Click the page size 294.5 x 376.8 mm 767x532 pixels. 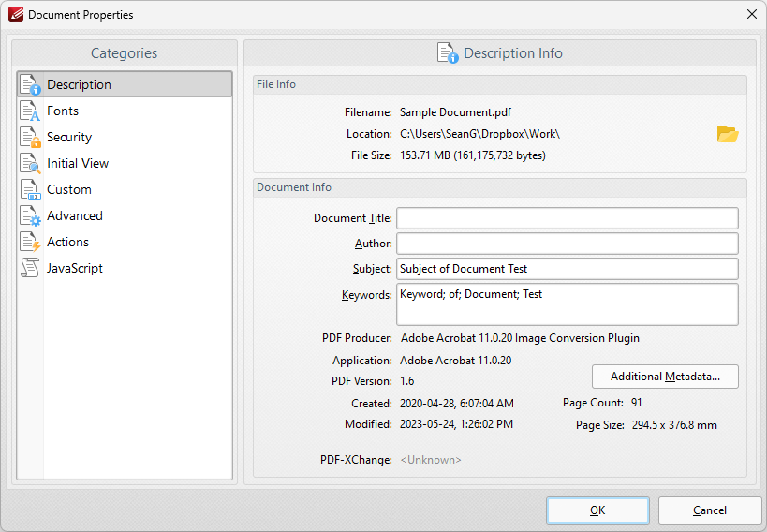(674, 425)
